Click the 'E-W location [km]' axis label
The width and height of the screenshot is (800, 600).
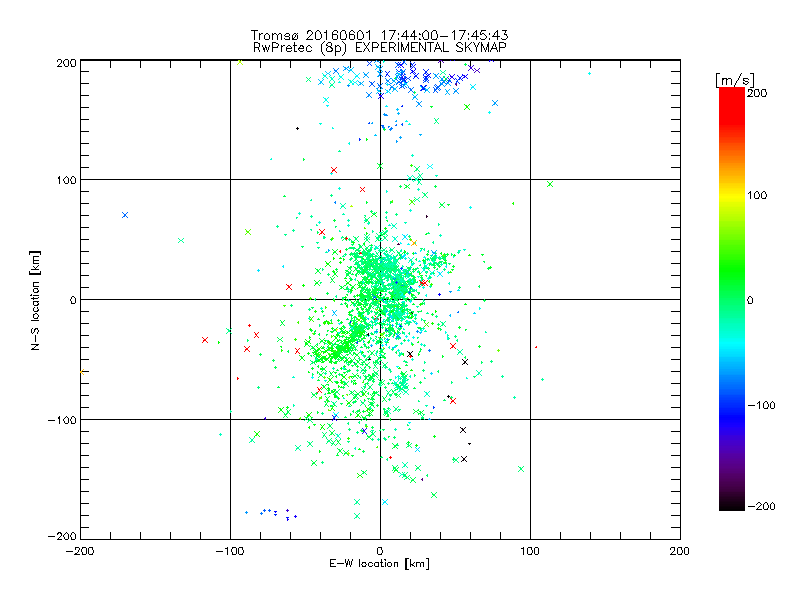tap(379, 563)
